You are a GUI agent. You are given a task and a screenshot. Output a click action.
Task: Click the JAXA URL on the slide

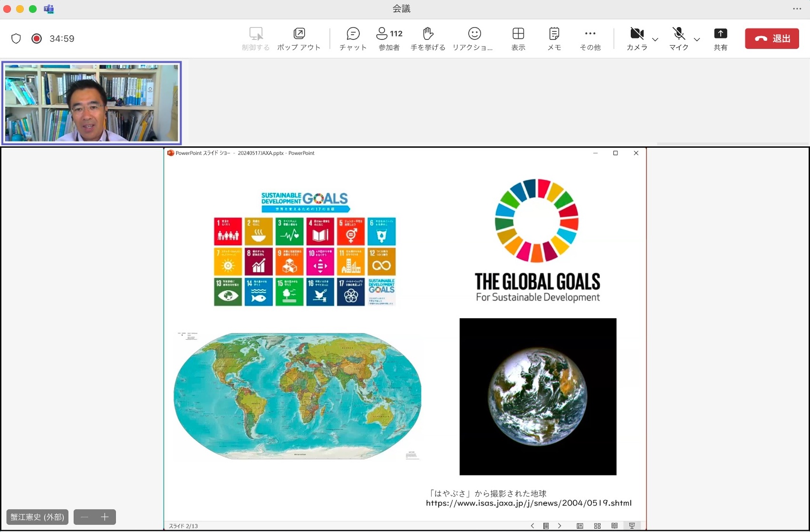(529, 503)
